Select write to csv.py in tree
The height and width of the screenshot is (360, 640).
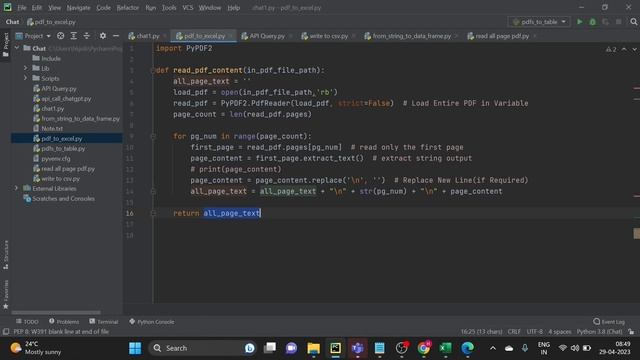pos(56,178)
